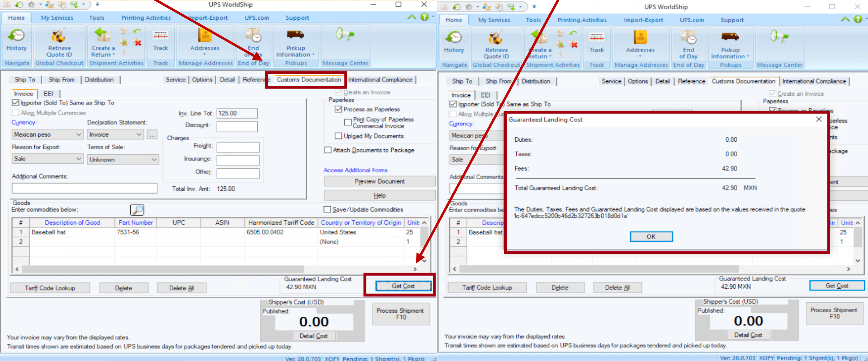Open the Terms of Sale Unknown dropdown
Screen dimensions: 868x361
[x=123, y=159]
